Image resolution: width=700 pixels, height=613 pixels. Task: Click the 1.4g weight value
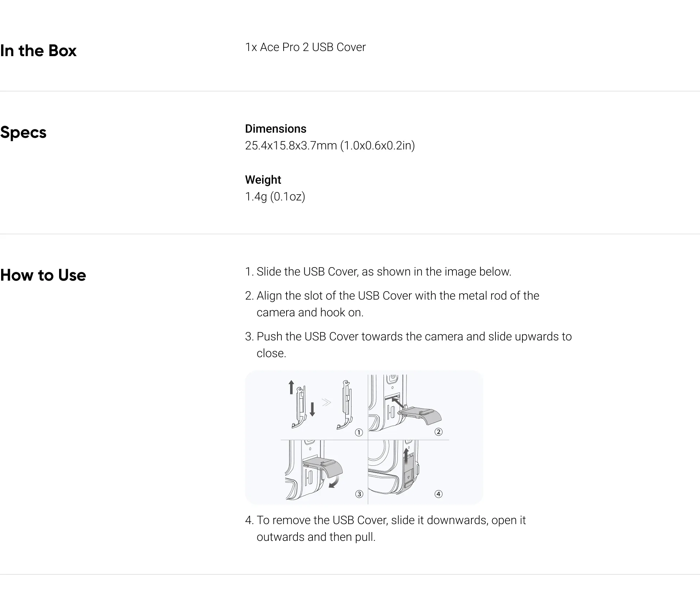tap(275, 196)
